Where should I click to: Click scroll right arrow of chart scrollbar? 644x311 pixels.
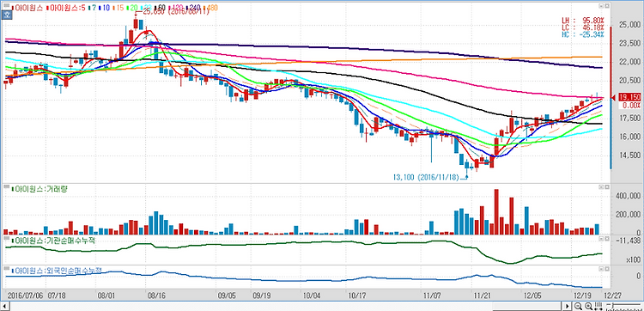[x=567, y=307]
